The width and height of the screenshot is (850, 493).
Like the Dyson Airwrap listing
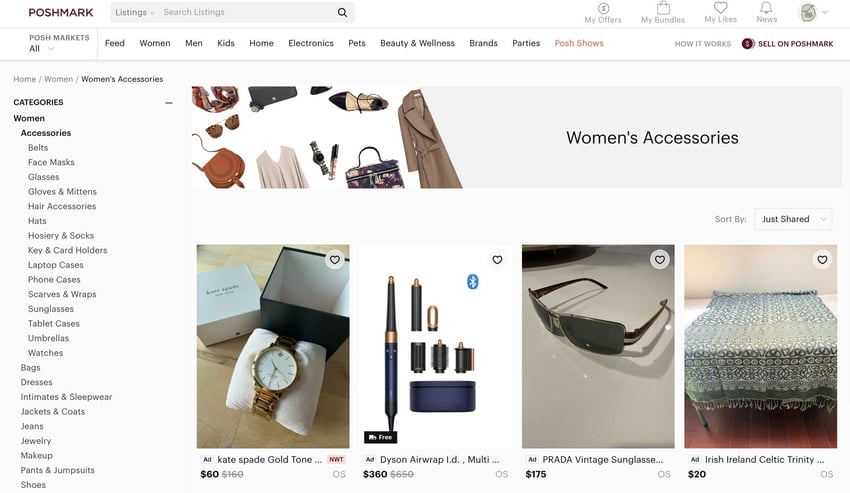(497, 260)
